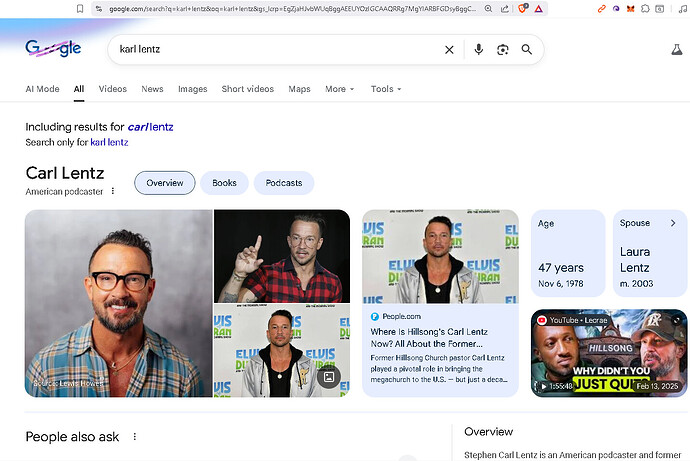The width and height of the screenshot is (690, 461).
Task: Open the People.com card's Elvis Duran photo
Action: [x=440, y=256]
